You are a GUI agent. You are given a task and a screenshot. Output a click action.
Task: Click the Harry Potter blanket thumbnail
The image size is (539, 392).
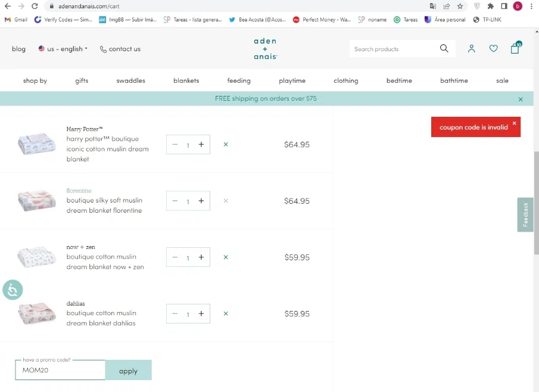pos(37,144)
